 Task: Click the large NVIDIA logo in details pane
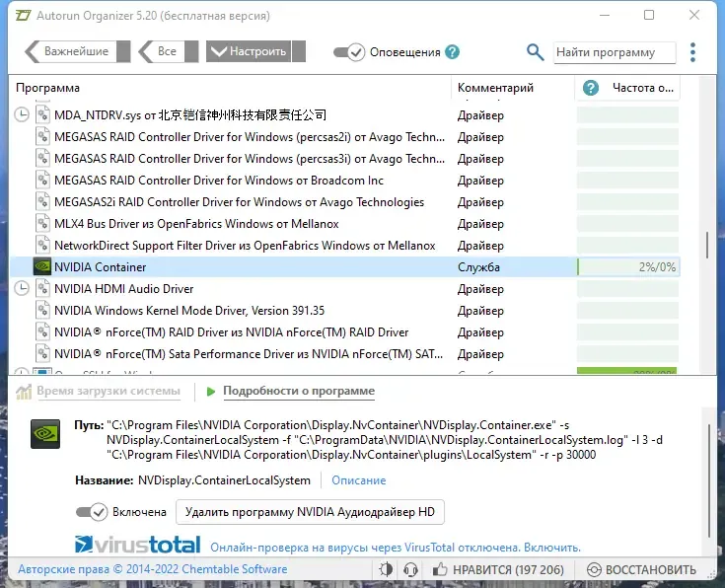[x=45, y=434]
